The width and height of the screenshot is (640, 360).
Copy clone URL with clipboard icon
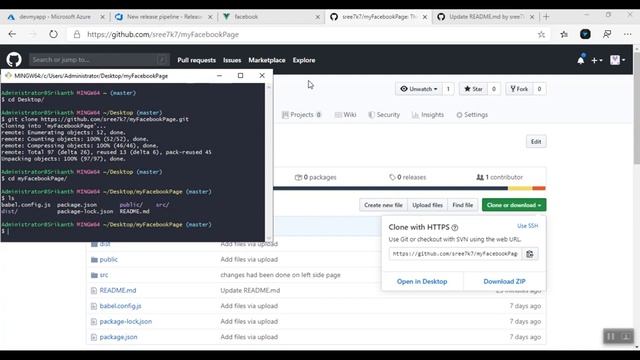(529, 254)
